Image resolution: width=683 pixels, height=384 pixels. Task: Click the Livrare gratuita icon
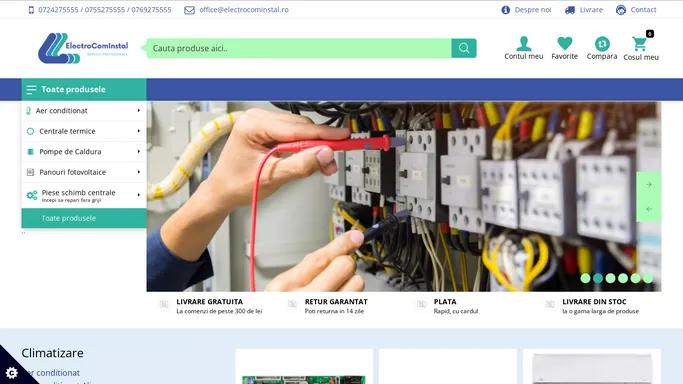point(164,304)
